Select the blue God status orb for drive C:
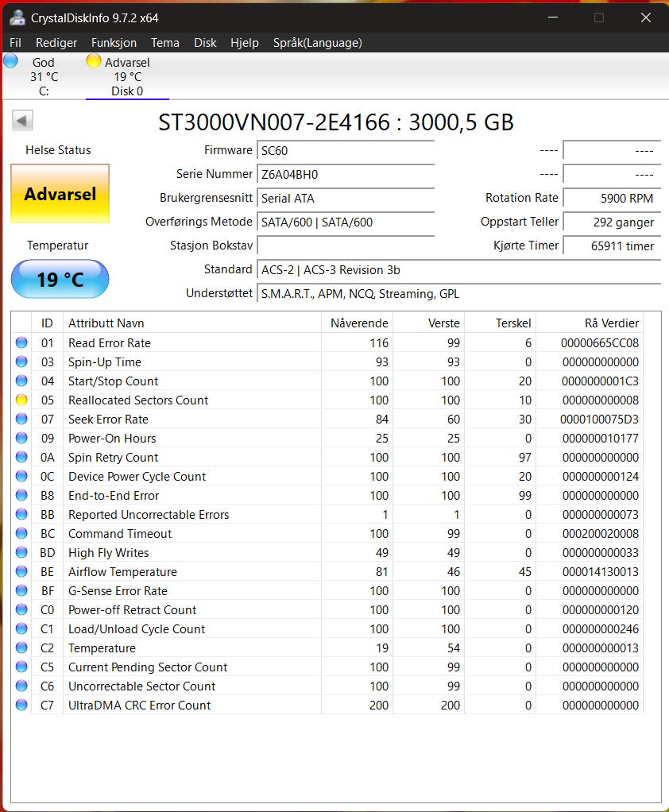 click(11, 61)
